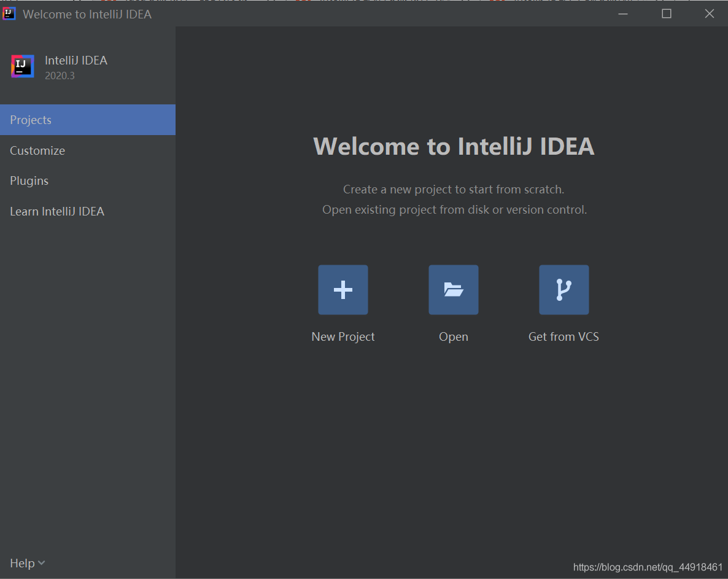This screenshot has width=728, height=579.
Task: Maximize the Welcome window
Action: tap(666, 14)
